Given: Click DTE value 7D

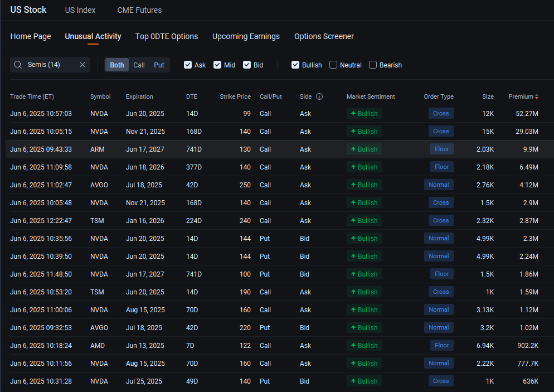Looking at the screenshot, I should (190, 345).
